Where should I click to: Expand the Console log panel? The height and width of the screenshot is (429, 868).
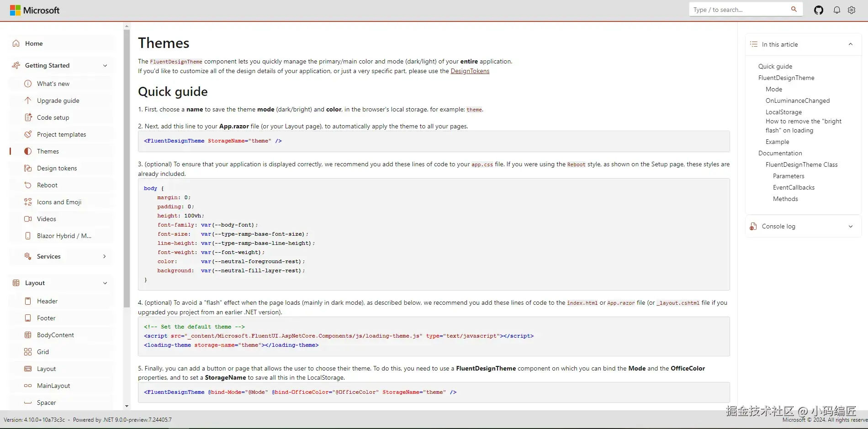[851, 226]
